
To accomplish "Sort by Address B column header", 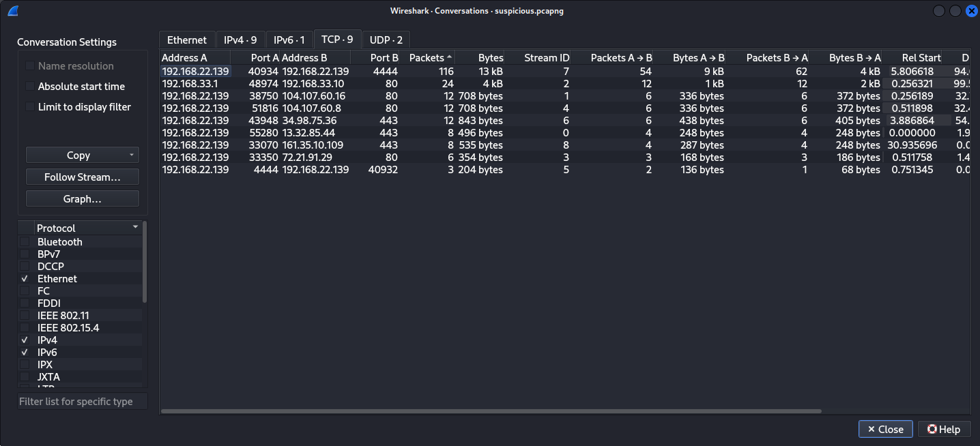I will [315, 58].
